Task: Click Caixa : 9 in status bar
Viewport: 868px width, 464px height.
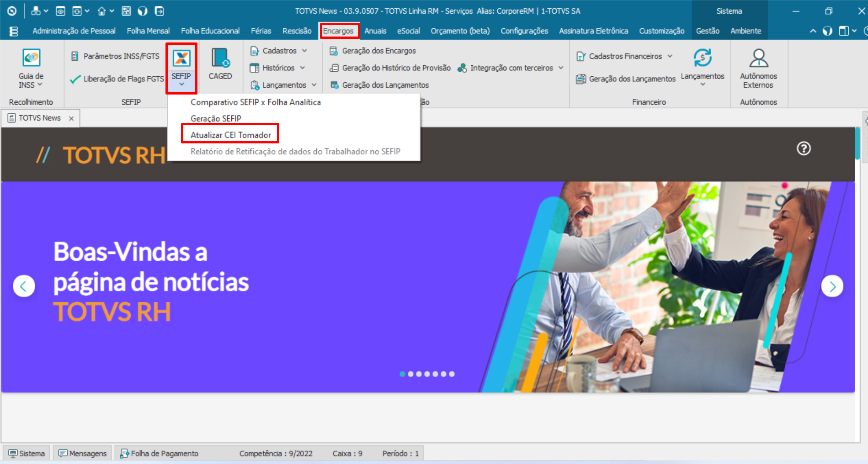Action: coord(347,453)
